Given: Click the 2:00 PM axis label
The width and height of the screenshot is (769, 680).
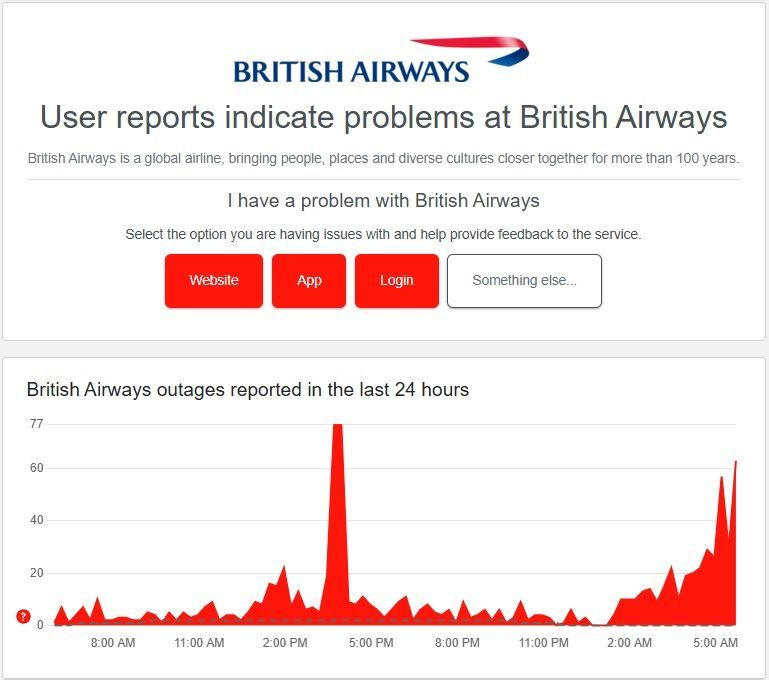Looking at the screenshot, I should pyautogui.click(x=285, y=642).
